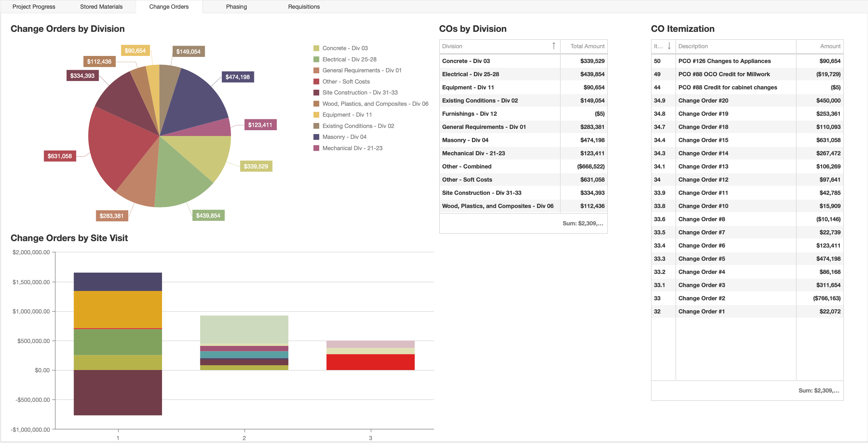Hide Masonry - Div 04 legend series
The width and height of the screenshot is (868, 443).
[344, 137]
